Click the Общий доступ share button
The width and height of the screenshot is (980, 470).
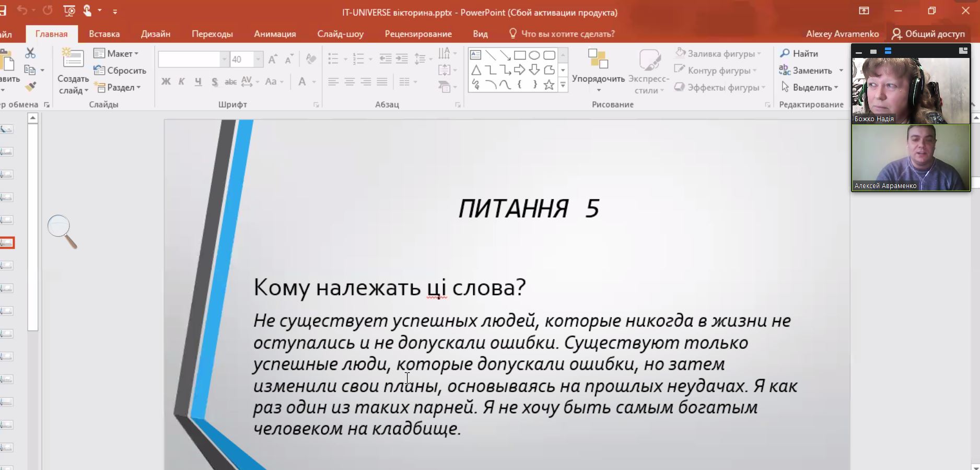tap(928, 34)
